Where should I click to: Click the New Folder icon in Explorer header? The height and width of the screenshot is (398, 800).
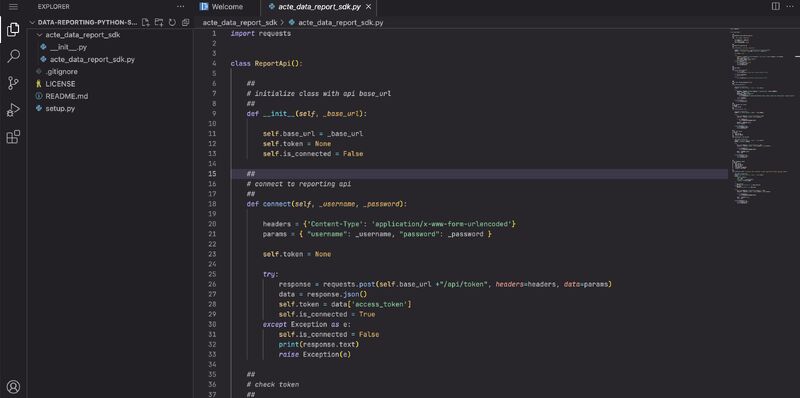click(x=159, y=22)
